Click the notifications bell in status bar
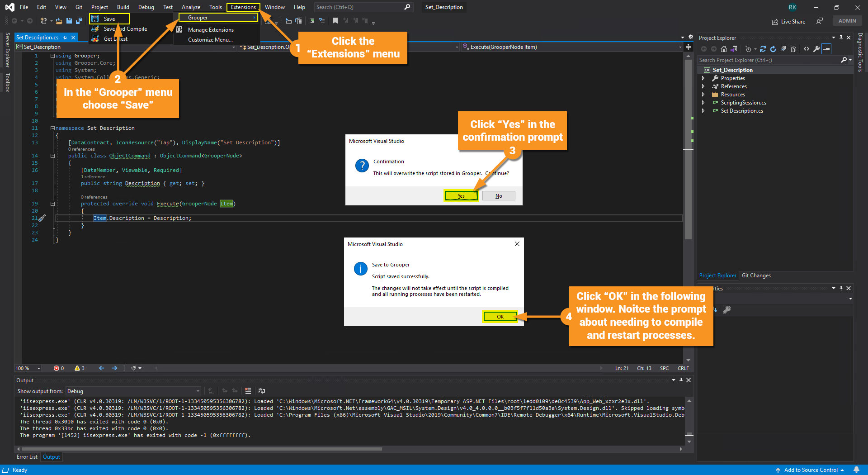This screenshot has height=475, width=868. tap(856, 470)
